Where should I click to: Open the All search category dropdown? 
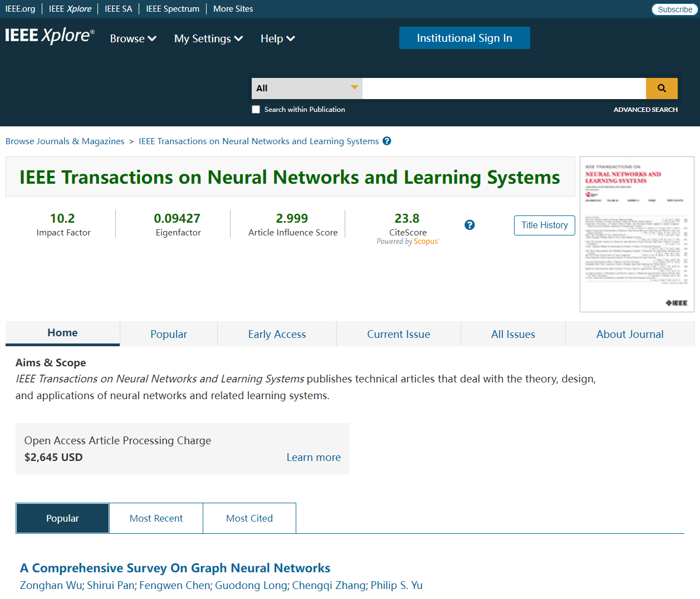[x=307, y=89]
